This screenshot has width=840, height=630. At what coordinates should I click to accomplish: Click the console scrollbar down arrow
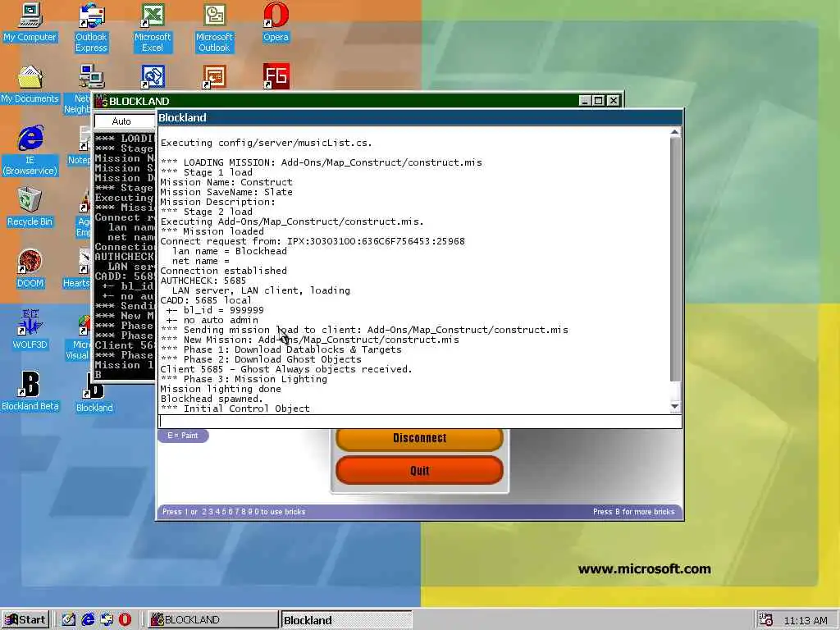675,407
